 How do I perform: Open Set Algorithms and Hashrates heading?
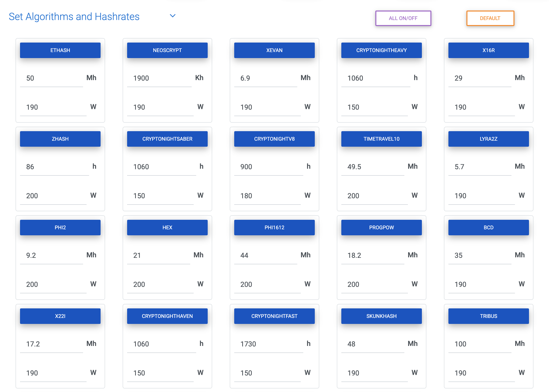click(74, 17)
